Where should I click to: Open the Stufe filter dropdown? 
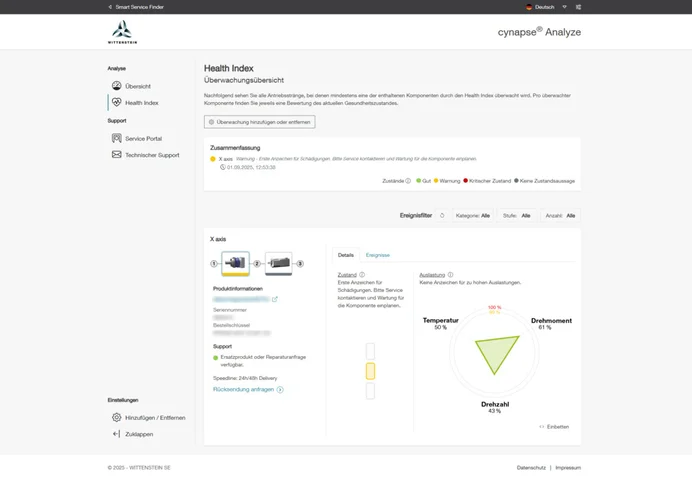coord(517,216)
